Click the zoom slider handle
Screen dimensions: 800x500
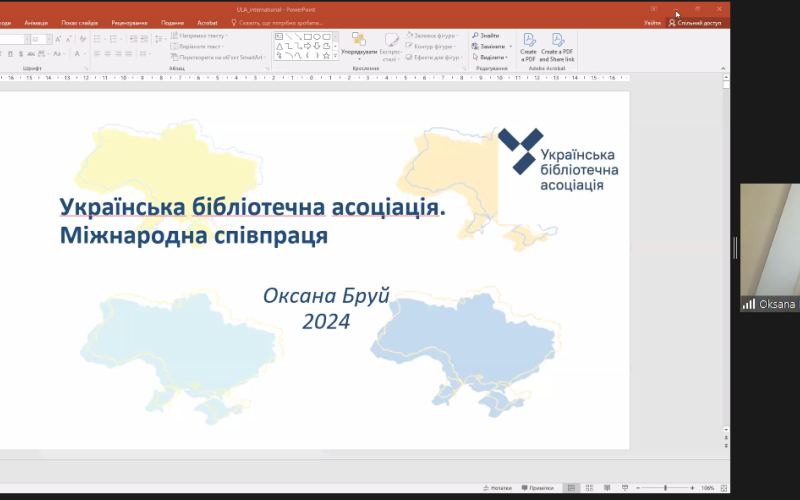point(665,488)
